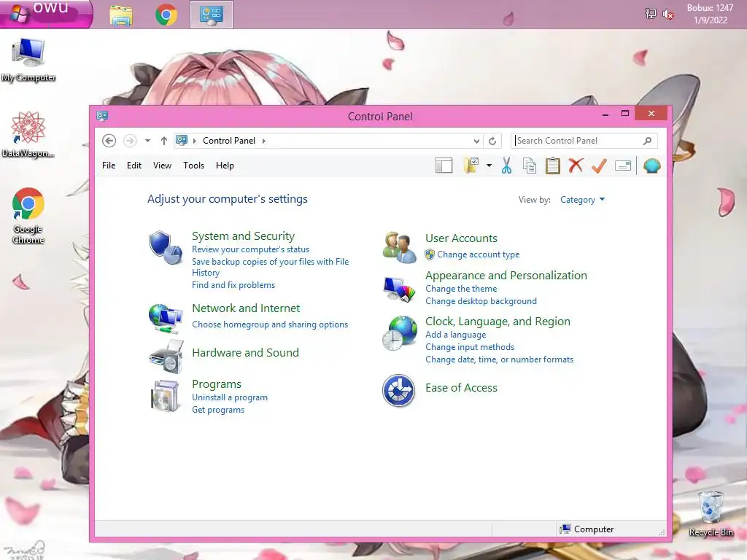The width and height of the screenshot is (747, 560).
Task: Open recent locations dropdown arrow
Action: pyautogui.click(x=147, y=141)
